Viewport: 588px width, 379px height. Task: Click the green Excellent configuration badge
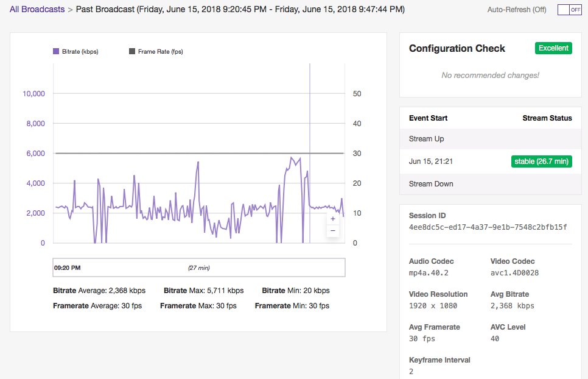[553, 48]
